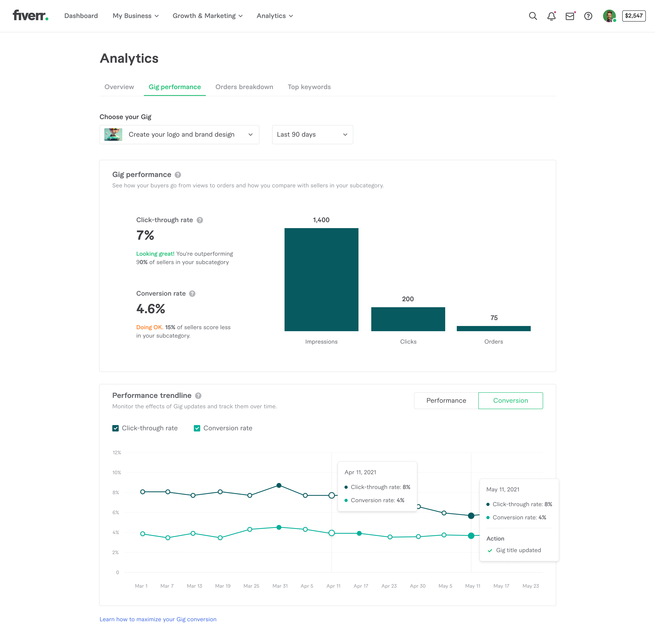Click the Fiverr logo
The height and width of the screenshot is (644, 655).
point(30,16)
